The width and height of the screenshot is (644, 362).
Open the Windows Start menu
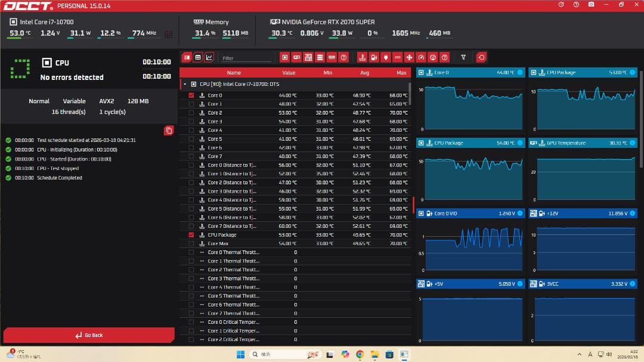(241, 355)
